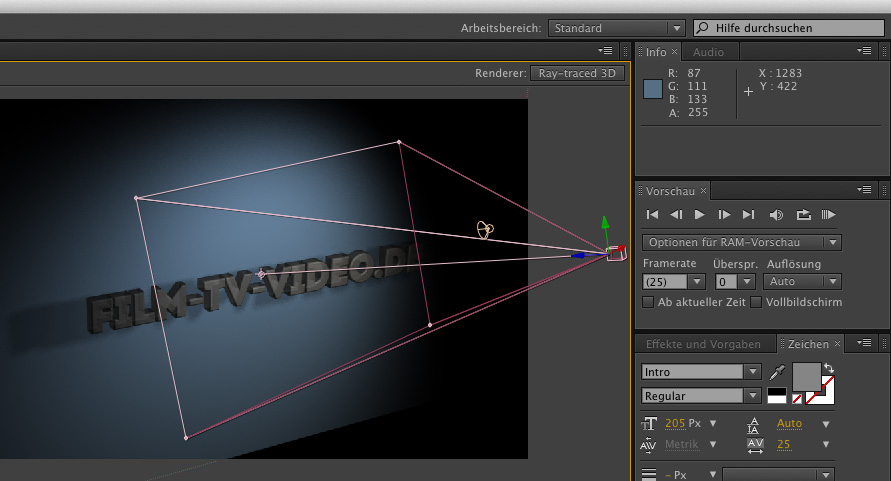The height and width of the screenshot is (481, 891).
Task: Pick a color with the eyedropper icon
Action: [x=777, y=372]
